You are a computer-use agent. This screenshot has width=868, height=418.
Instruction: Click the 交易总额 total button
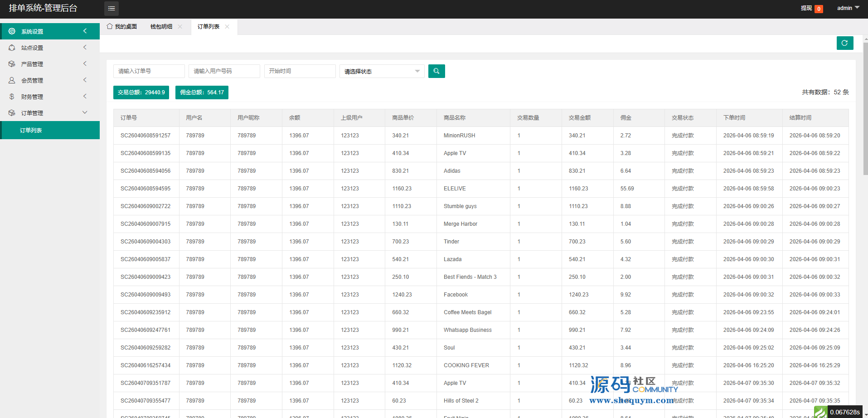point(141,92)
